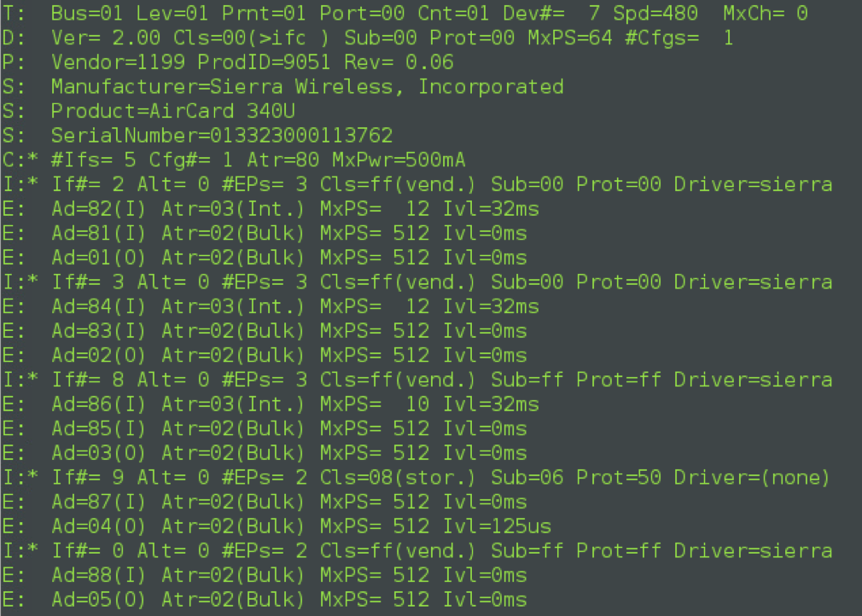
Task: Click Rev= 0.06 revision text
Action: tap(399, 62)
